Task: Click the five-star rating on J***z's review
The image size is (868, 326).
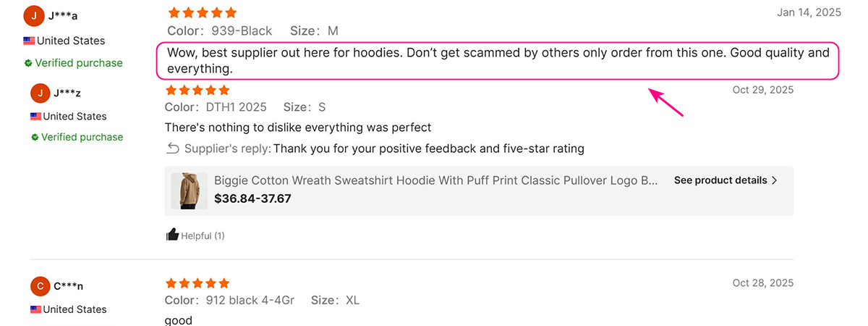Action: (x=197, y=90)
